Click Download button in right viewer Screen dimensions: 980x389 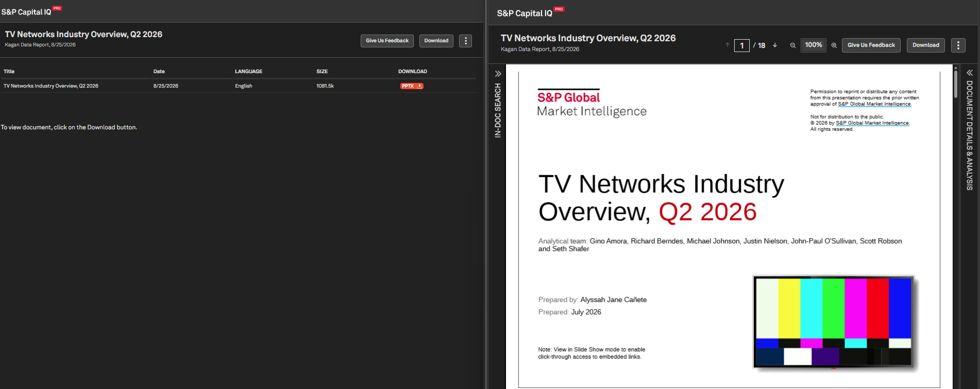tap(926, 45)
